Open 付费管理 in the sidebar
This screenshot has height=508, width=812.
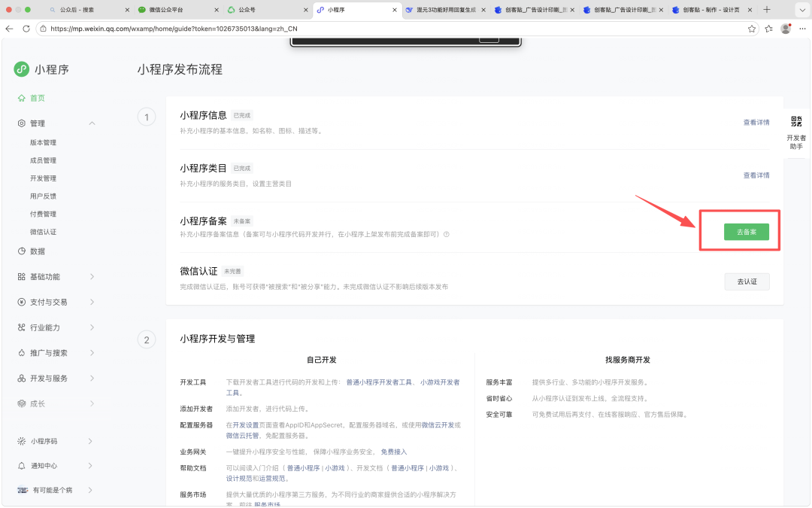tap(43, 214)
